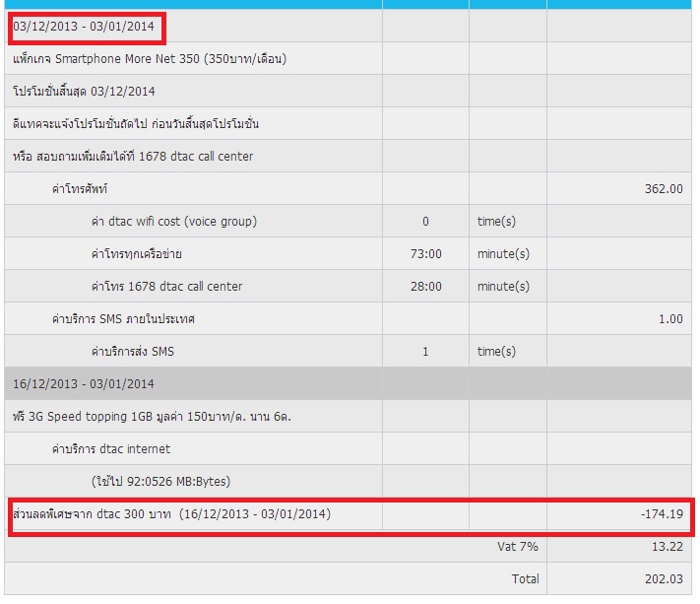
Task: Select the discount amount -174.19
Action: click(x=662, y=514)
